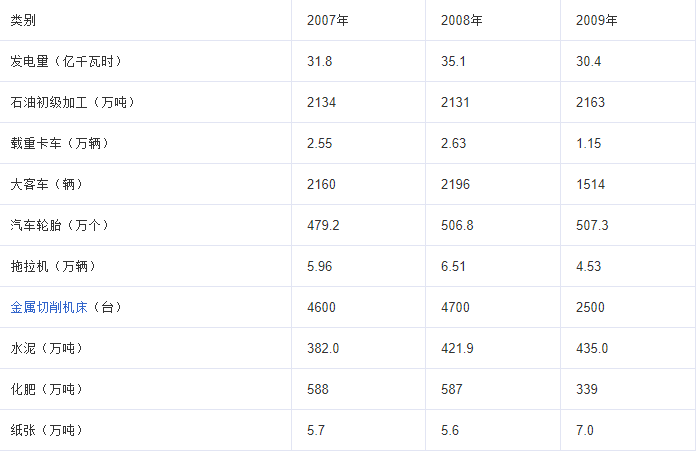Click the 汽车轮胎（万个）row label

60,225
